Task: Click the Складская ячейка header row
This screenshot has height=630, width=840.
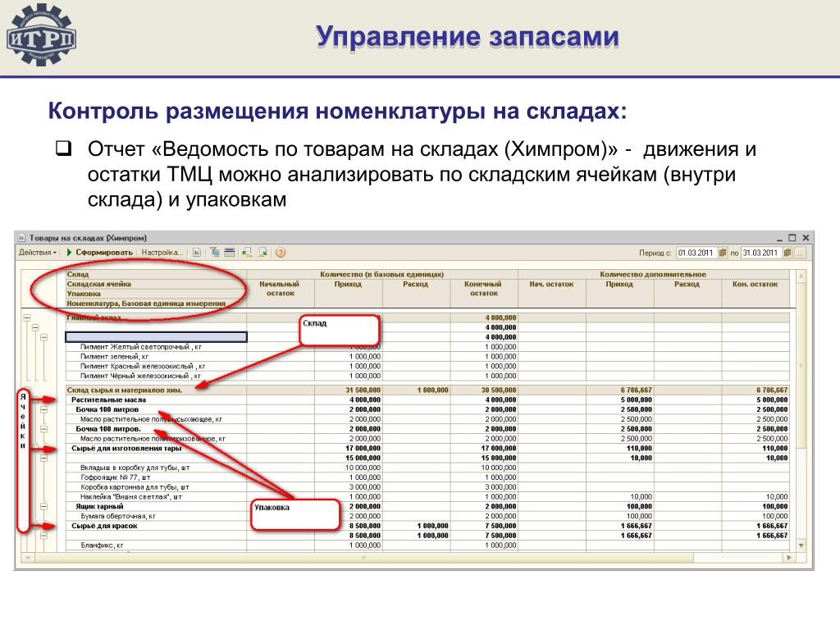Action: pyautogui.click(x=155, y=285)
